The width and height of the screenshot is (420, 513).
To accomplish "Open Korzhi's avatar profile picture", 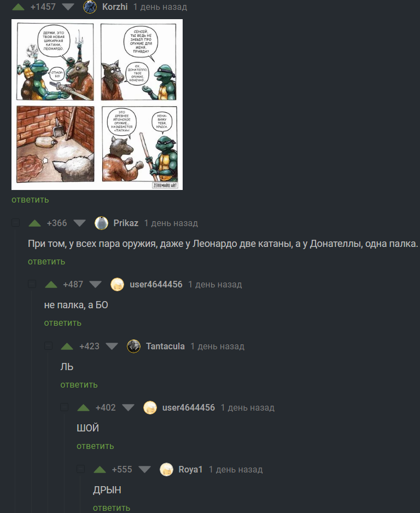I will click(x=90, y=7).
